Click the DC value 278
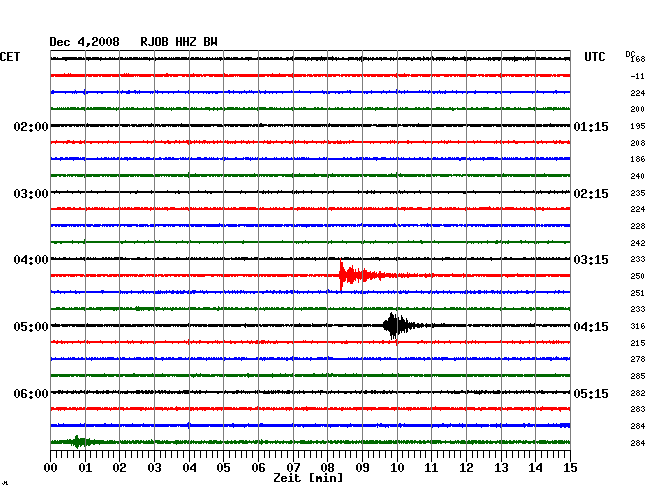The width and height of the screenshot is (650, 494). point(638,359)
